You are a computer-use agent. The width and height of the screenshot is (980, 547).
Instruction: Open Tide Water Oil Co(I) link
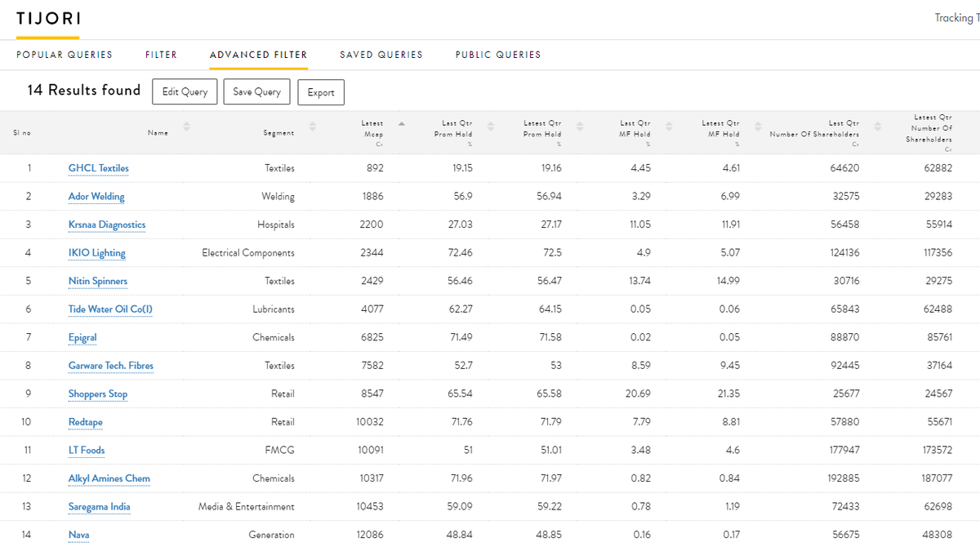pos(110,309)
